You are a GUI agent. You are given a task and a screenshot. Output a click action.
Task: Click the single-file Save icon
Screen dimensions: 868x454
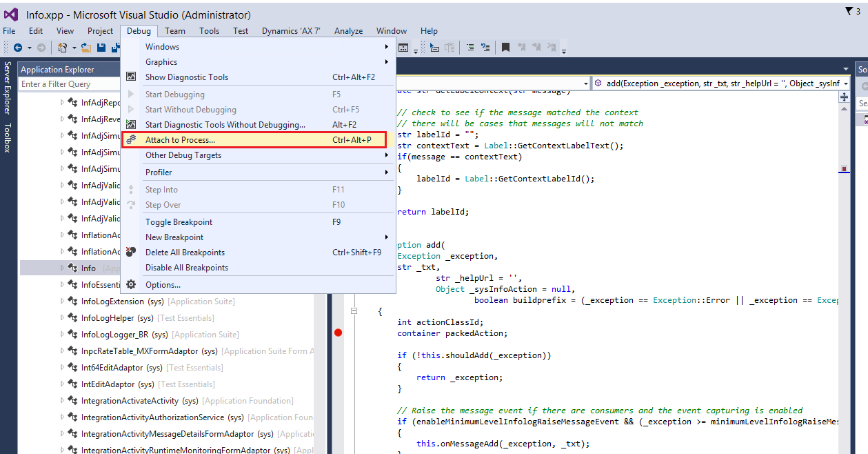pos(101,47)
